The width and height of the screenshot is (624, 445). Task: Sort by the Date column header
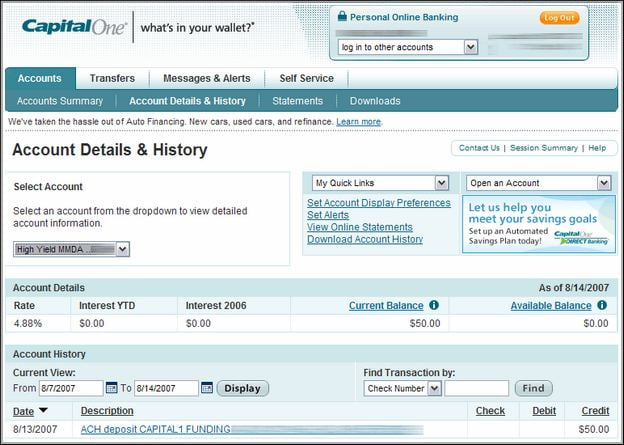pyautogui.click(x=23, y=411)
